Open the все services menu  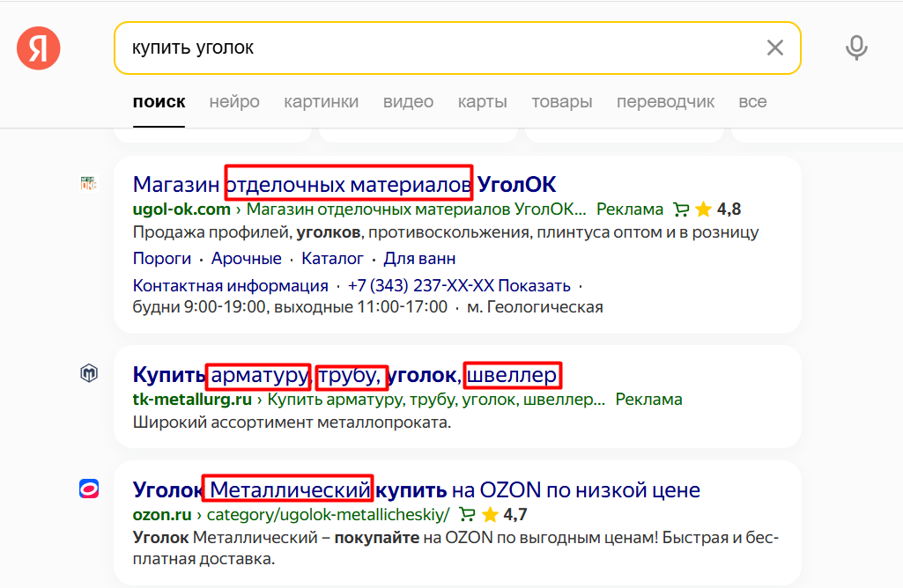click(753, 101)
